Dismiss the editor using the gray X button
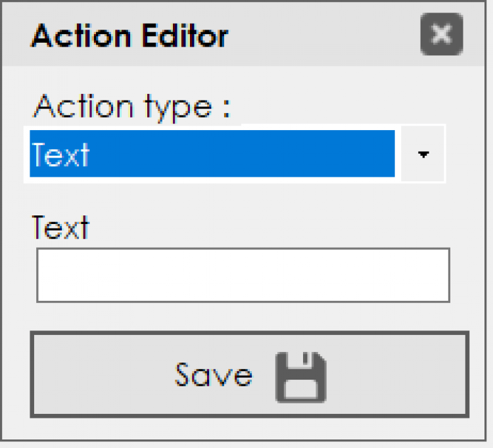This screenshot has width=493, height=448. pos(441,34)
